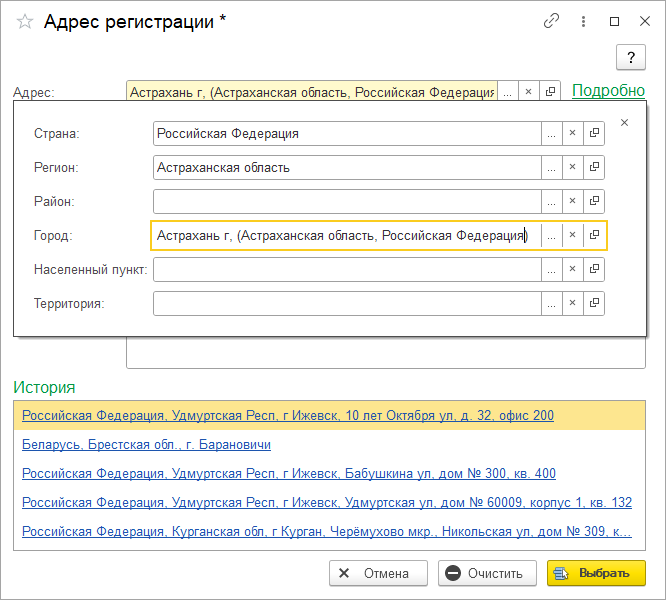Open the help question mark button
The width and height of the screenshot is (666, 600).
(x=630, y=58)
